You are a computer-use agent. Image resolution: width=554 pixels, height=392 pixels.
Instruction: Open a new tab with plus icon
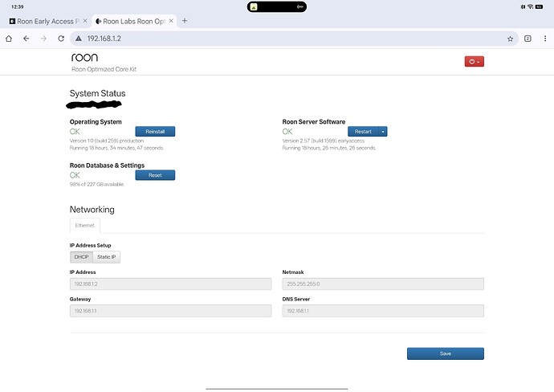click(185, 21)
